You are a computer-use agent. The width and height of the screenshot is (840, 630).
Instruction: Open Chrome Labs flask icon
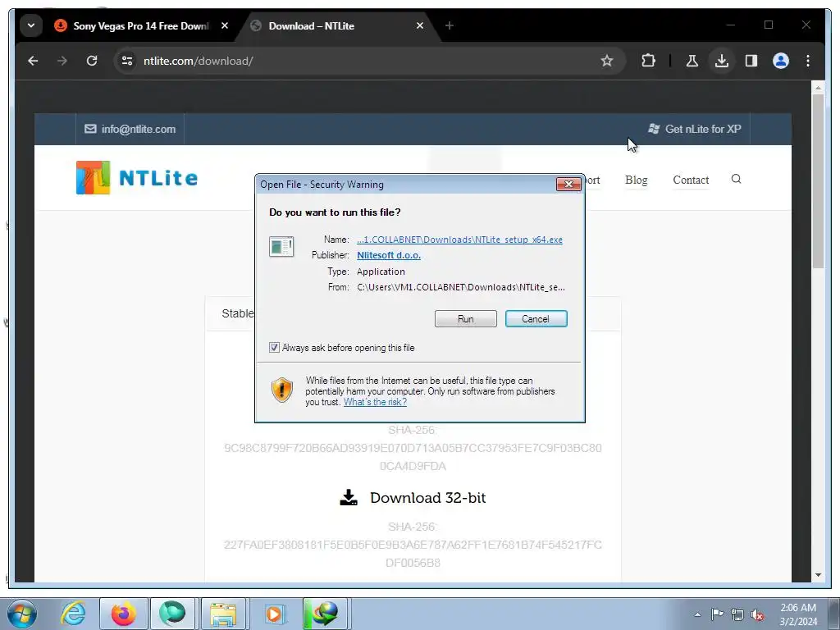692,61
